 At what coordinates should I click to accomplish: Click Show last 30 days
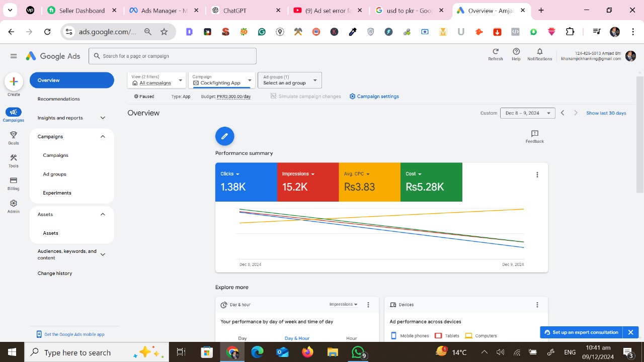[x=606, y=113]
